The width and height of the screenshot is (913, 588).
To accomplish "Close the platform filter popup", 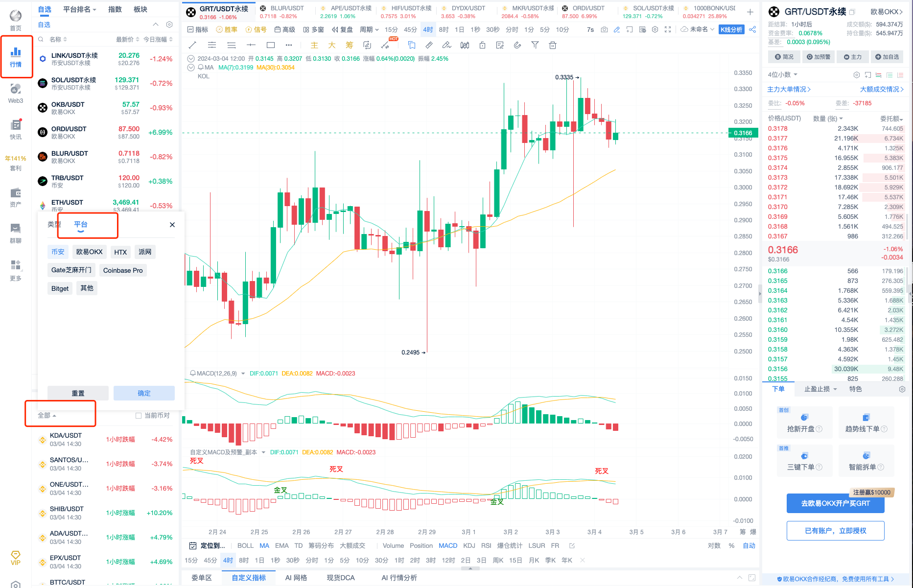I will [x=172, y=225].
